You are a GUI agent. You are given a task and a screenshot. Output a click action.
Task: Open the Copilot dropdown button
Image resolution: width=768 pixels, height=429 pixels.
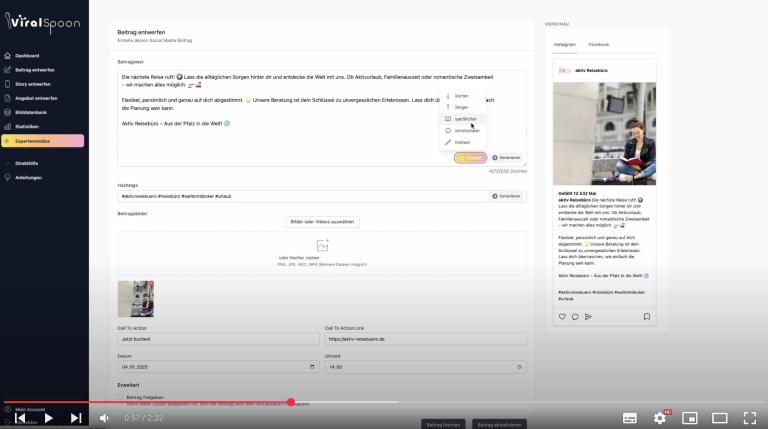470,157
